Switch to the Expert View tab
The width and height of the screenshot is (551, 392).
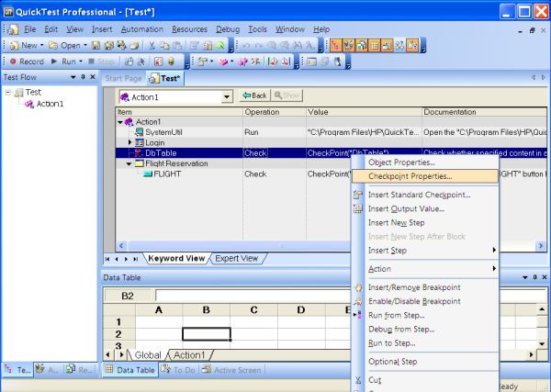pyautogui.click(x=237, y=258)
